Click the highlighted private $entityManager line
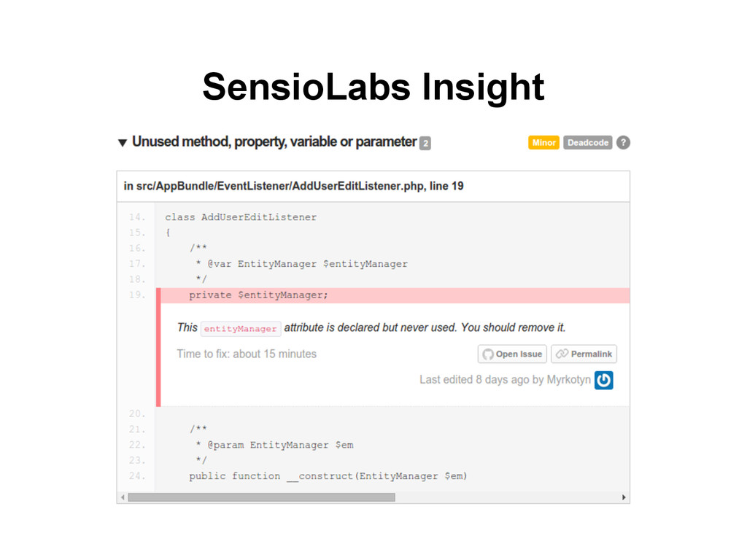The height and width of the screenshot is (560, 747). 259,295
